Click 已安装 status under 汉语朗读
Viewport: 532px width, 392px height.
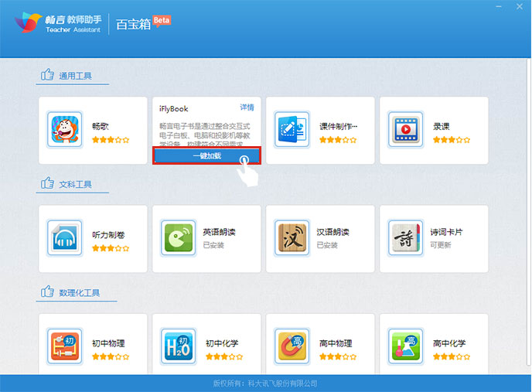pos(327,245)
